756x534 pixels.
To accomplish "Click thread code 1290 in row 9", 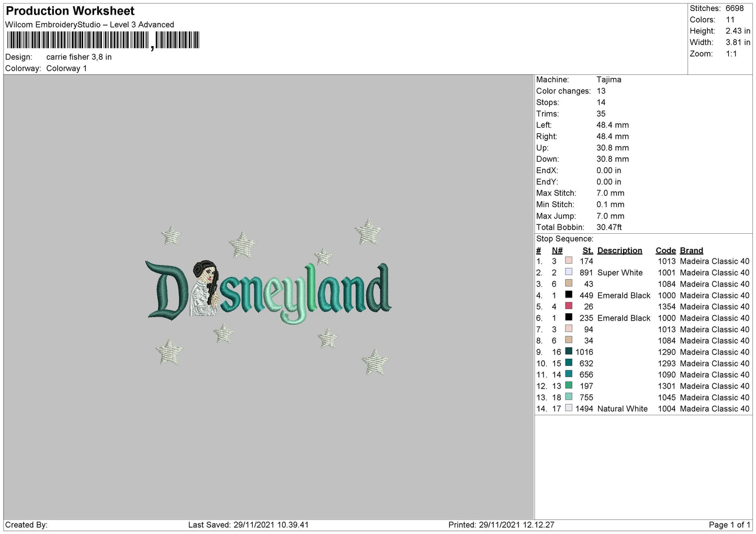I will (667, 352).
